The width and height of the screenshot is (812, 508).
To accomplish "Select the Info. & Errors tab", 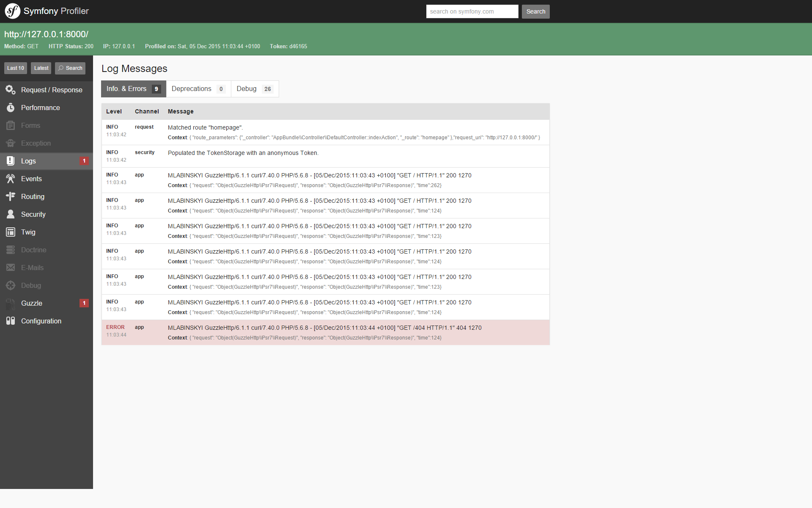I will 133,89.
